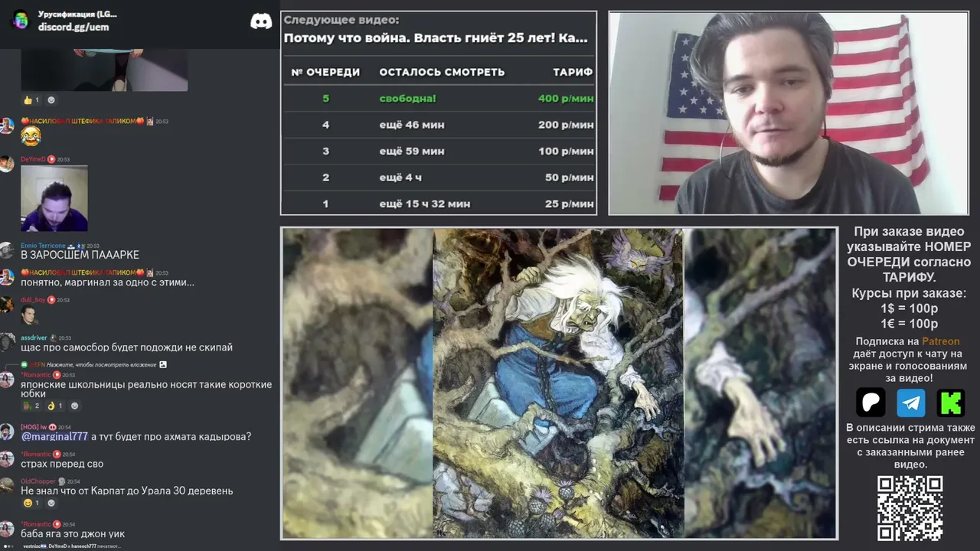The image size is (980, 551).
Task: Click the next-video title 'Потому что война...'
Action: coord(436,37)
